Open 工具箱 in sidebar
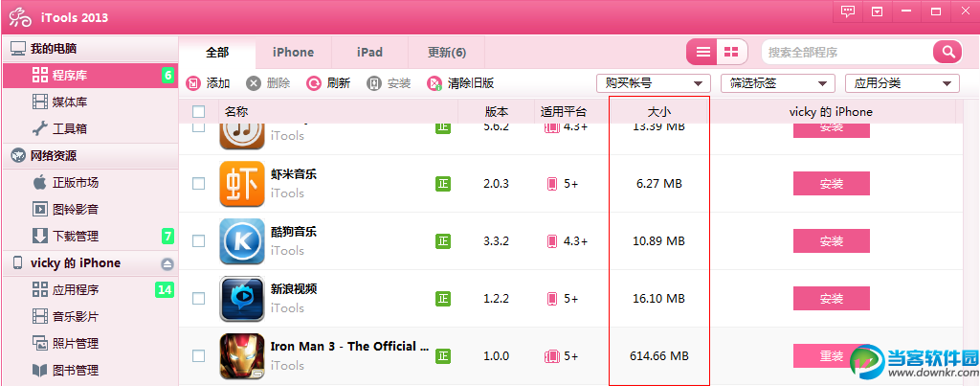This screenshot has height=386, width=980. pos(89,129)
